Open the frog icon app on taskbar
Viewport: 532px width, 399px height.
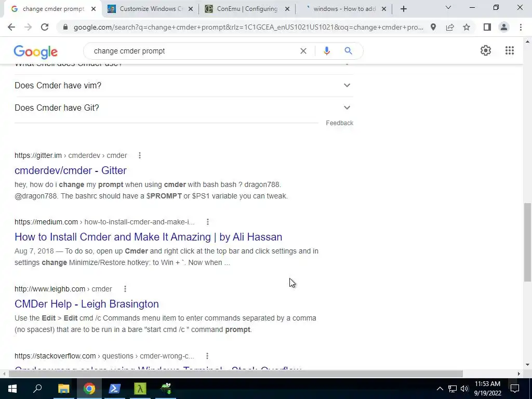tap(166, 389)
